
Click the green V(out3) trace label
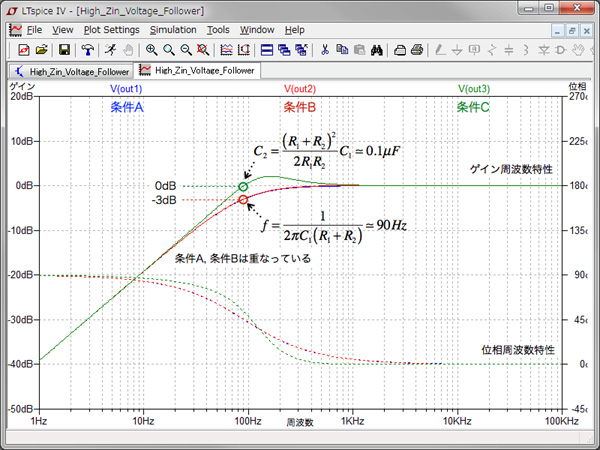pos(474,90)
